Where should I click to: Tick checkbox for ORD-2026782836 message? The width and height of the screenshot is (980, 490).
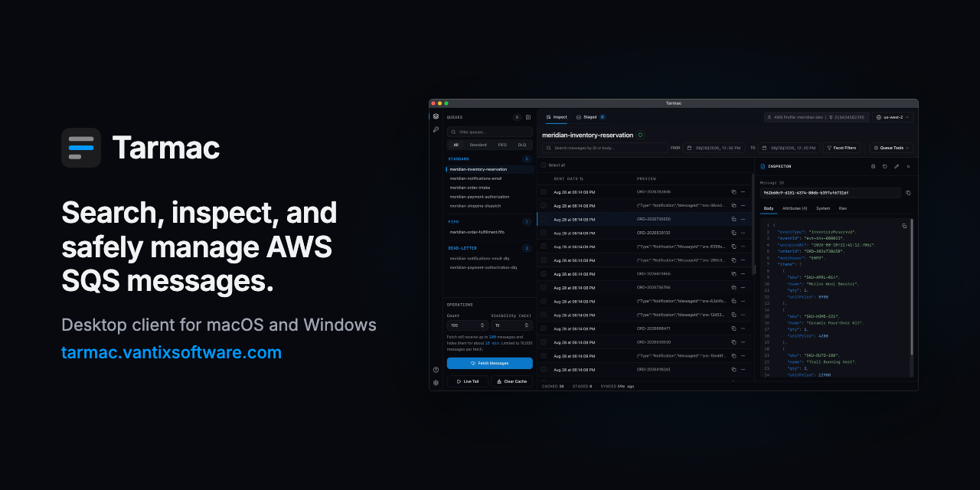(x=544, y=192)
